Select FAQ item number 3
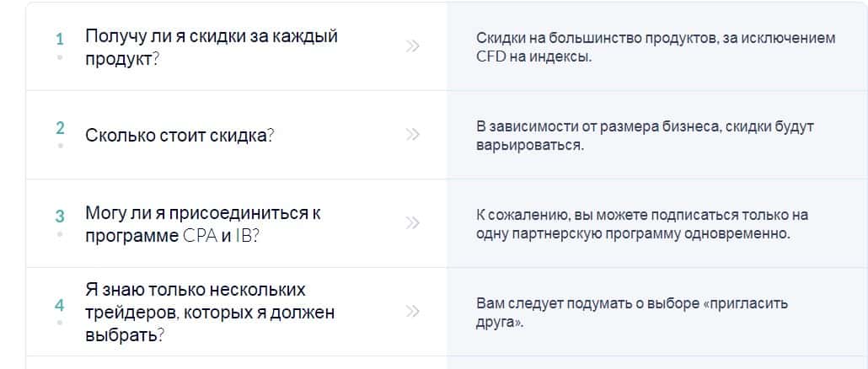The height and width of the screenshot is (369, 868). [60, 217]
